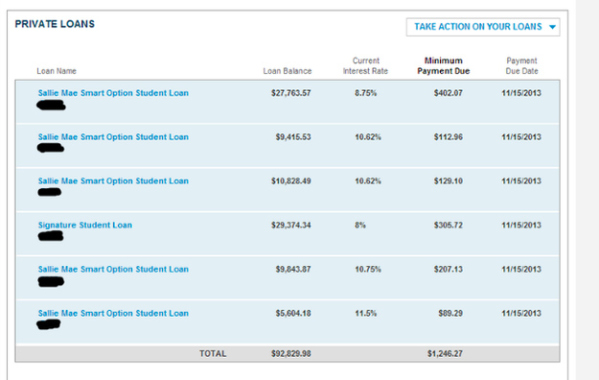Select the $89.29 minimum payment cell
Image resolution: width=599 pixels, height=380 pixels.
(450, 313)
